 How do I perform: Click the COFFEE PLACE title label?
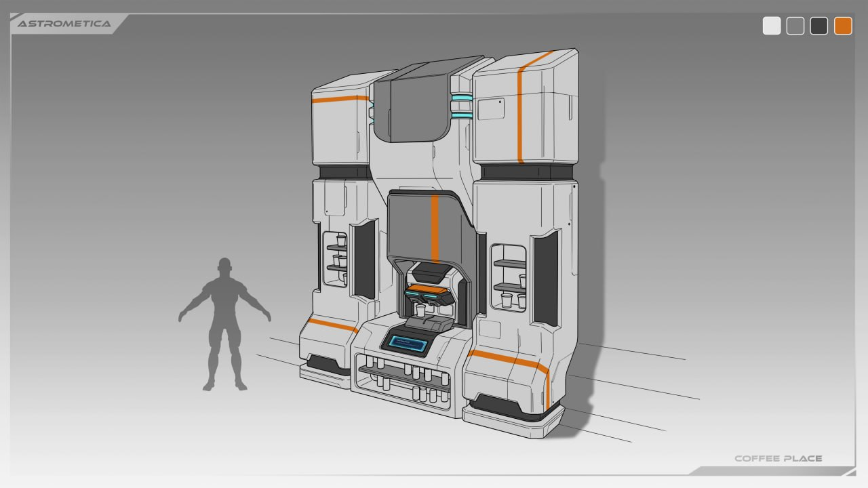(778, 459)
